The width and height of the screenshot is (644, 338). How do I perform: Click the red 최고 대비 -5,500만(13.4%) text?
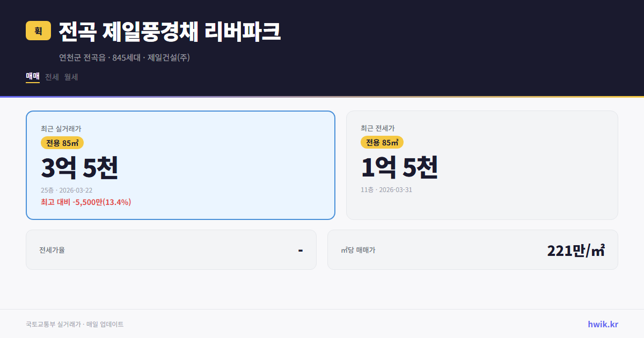pyautogui.click(x=85, y=202)
